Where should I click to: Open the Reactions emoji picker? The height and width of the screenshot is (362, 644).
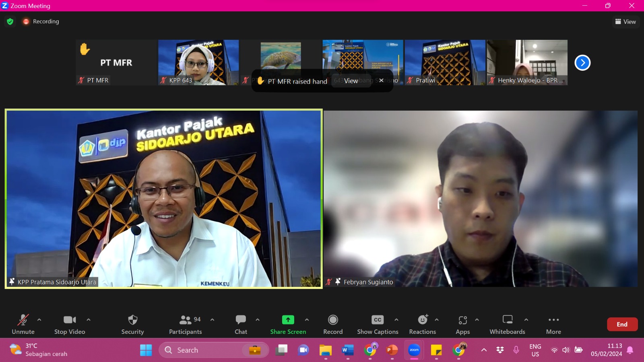pyautogui.click(x=422, y=324)
